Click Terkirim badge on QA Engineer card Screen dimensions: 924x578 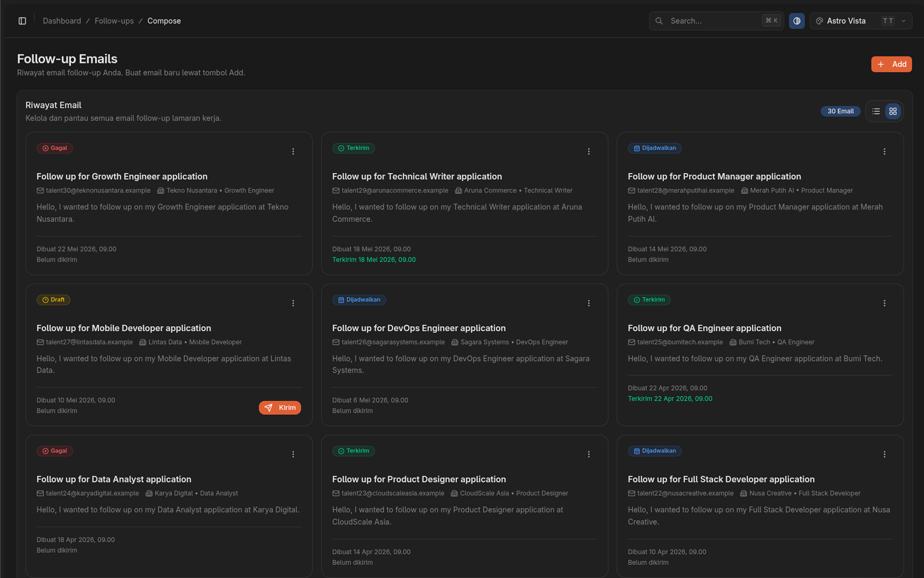point(649,300)
